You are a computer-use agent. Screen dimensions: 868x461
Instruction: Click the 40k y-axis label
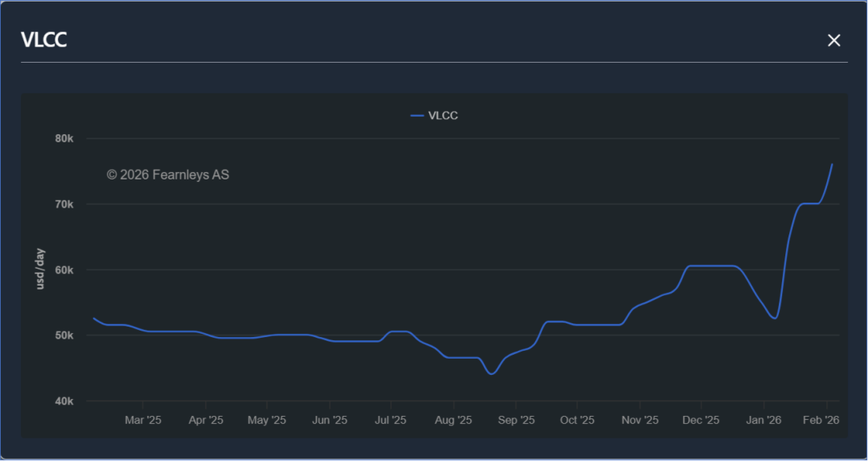[65, 401]
